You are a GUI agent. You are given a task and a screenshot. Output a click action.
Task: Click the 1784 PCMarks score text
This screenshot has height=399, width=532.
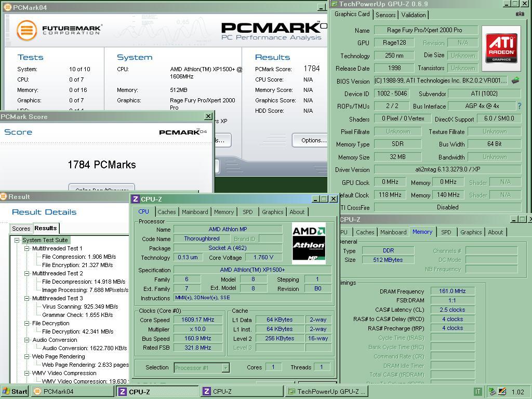[x=102, y=165]
